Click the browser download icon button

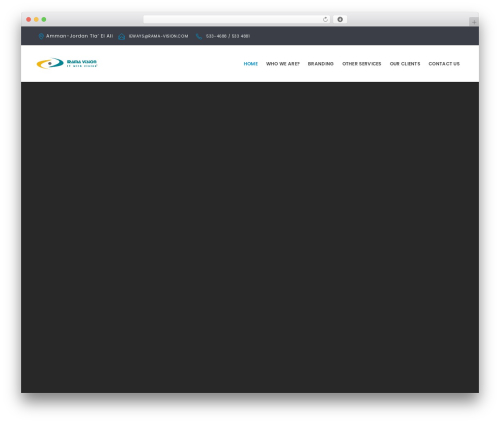pos(340,19)
